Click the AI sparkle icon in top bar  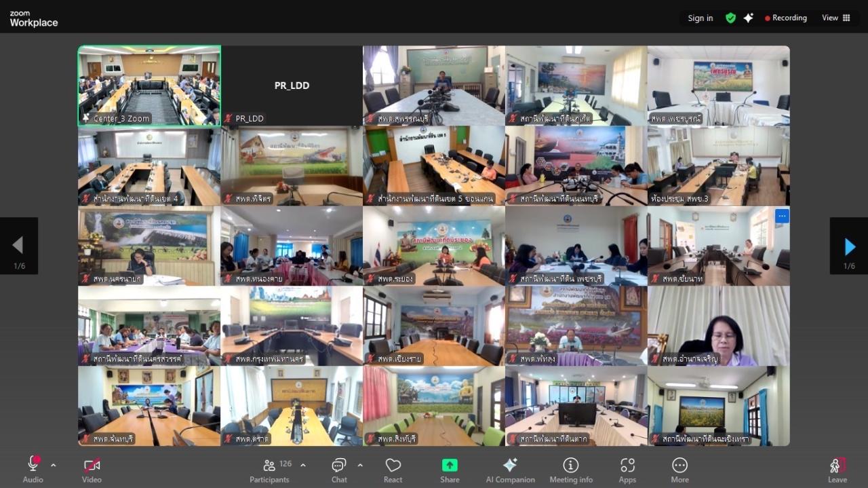(x=748, y=18)
